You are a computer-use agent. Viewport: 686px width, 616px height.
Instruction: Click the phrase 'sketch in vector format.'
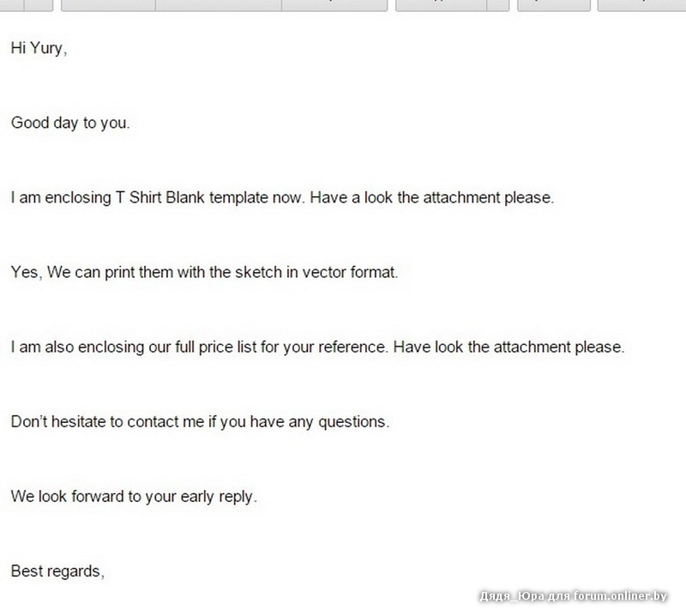click(x=326, y=273)
